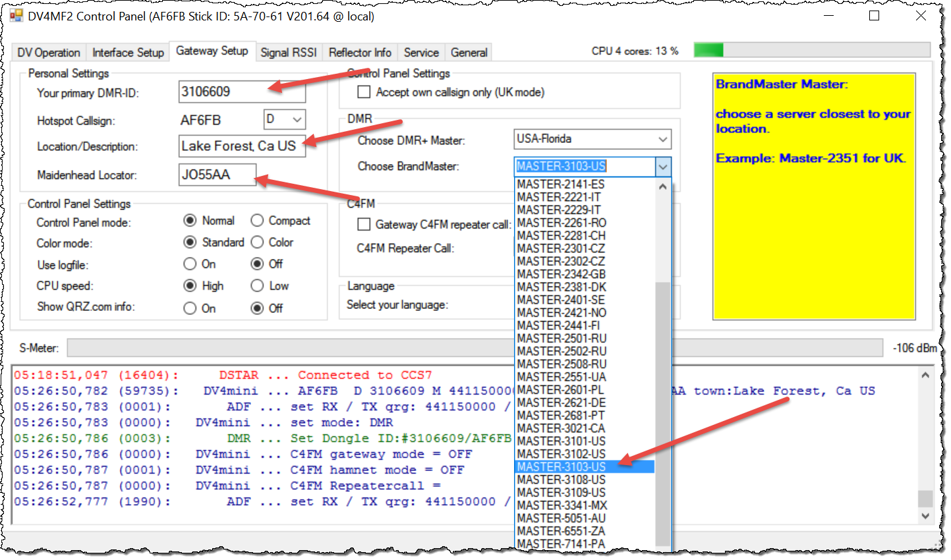Open the Service tab
The height and width of the screenshot is (560, 951).
coord(421,53)
